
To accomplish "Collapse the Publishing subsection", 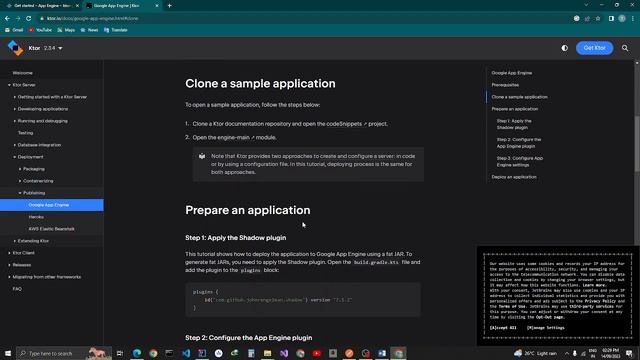I will tap(20, 193).
